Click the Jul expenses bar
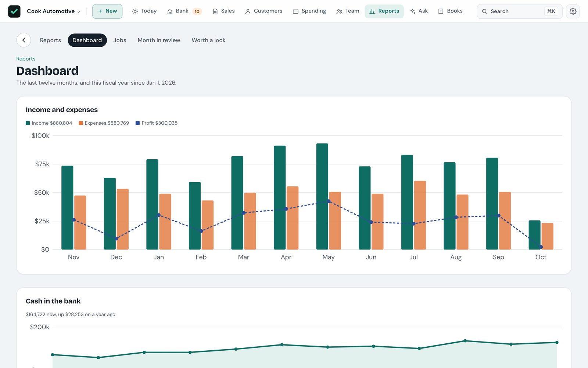Image resolution: width=588 pixels, height=368 pixels. point(420,215)
